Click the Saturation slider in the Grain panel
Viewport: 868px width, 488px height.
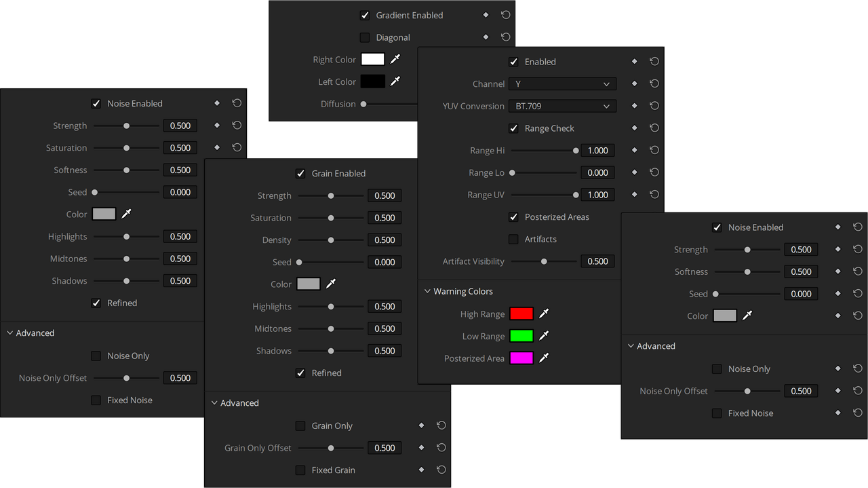tap(330, 217)
